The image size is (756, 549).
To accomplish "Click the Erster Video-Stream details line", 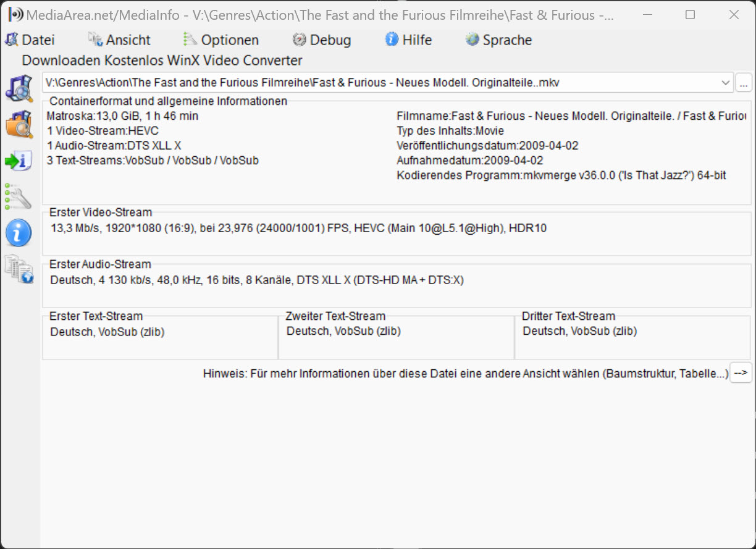I will (x=299, y=228).
